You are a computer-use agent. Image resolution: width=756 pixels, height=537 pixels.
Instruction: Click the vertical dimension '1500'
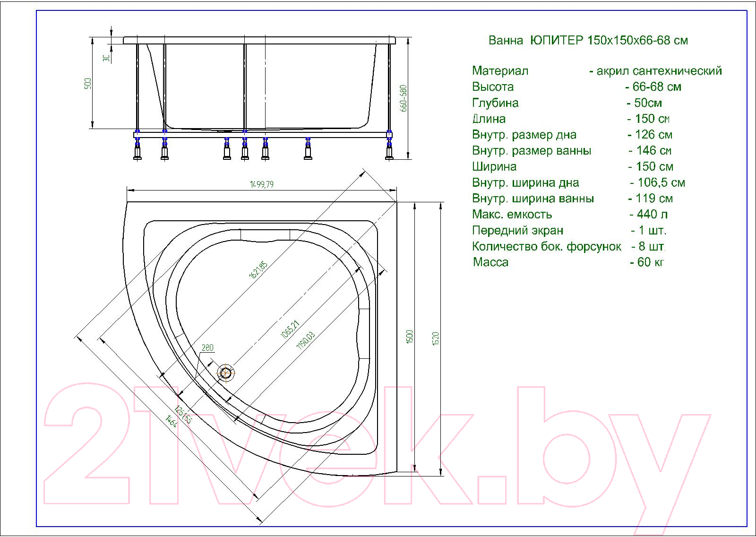click(x=410, y=337)
